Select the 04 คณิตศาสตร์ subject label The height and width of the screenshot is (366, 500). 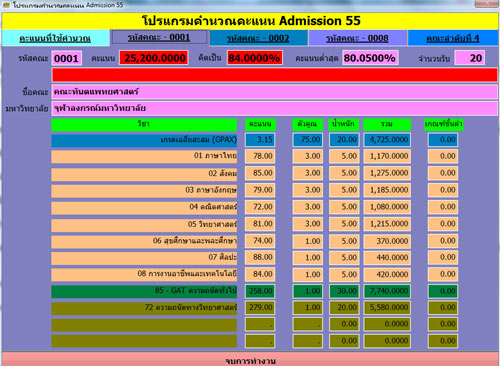(x=144, y=207)
